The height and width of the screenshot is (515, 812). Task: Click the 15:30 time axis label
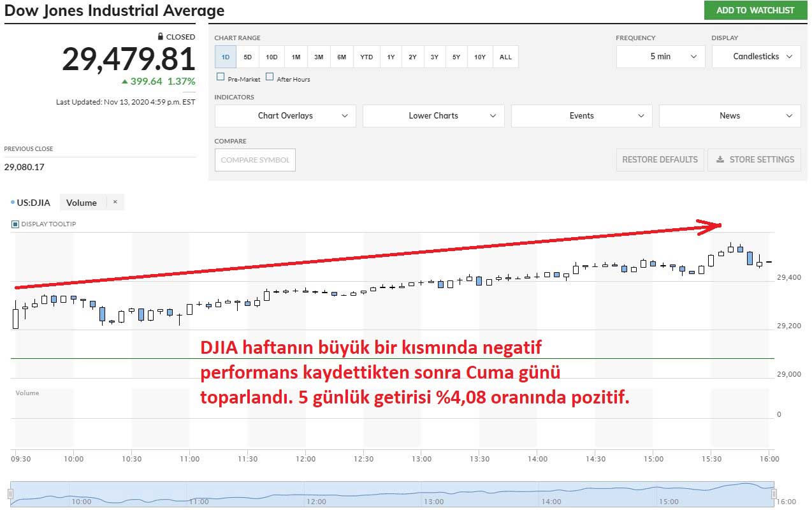(x=711, y=459)
